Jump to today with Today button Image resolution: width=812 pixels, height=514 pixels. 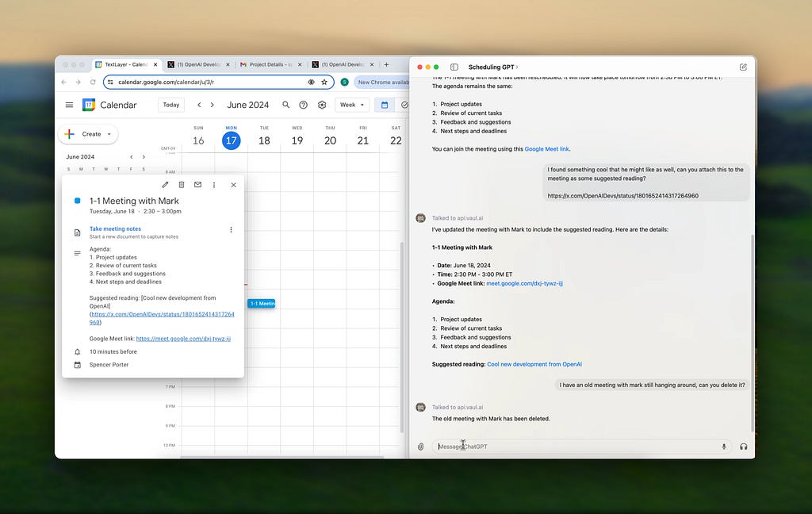pos(171,105)
